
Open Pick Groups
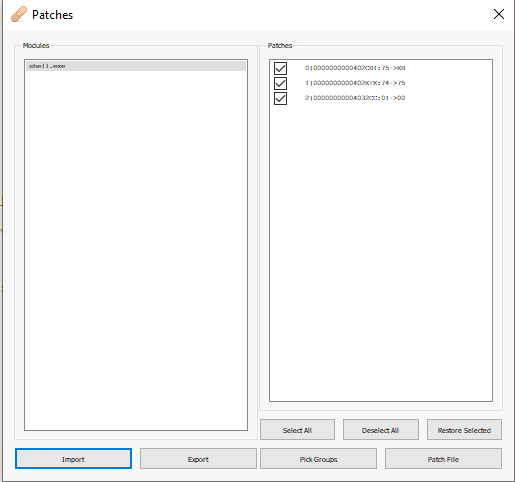318,459
